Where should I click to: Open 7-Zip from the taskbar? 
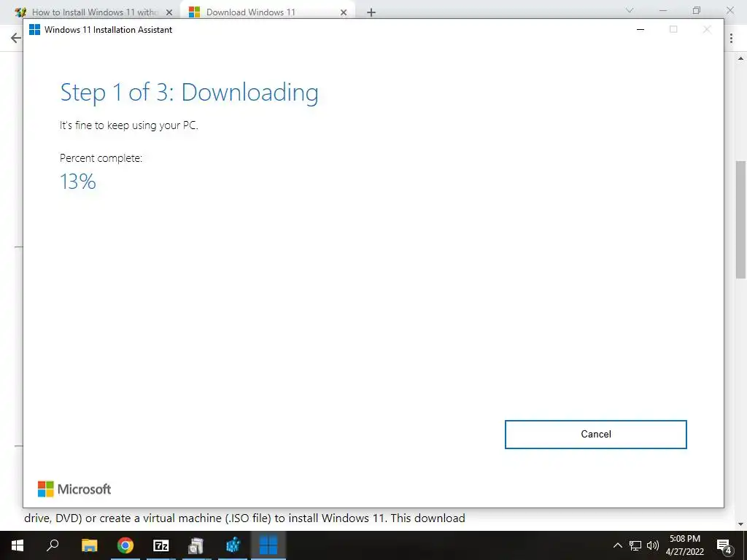(x=161, y=545)
